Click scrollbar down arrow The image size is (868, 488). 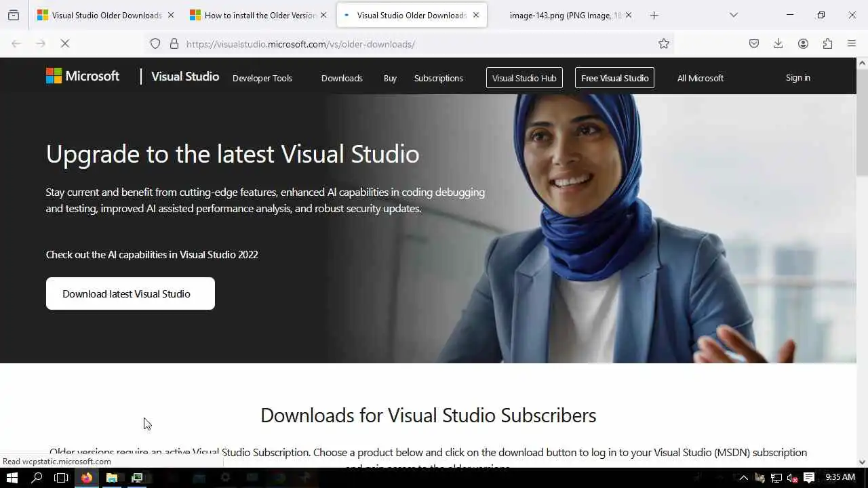(x=863, y=462)
